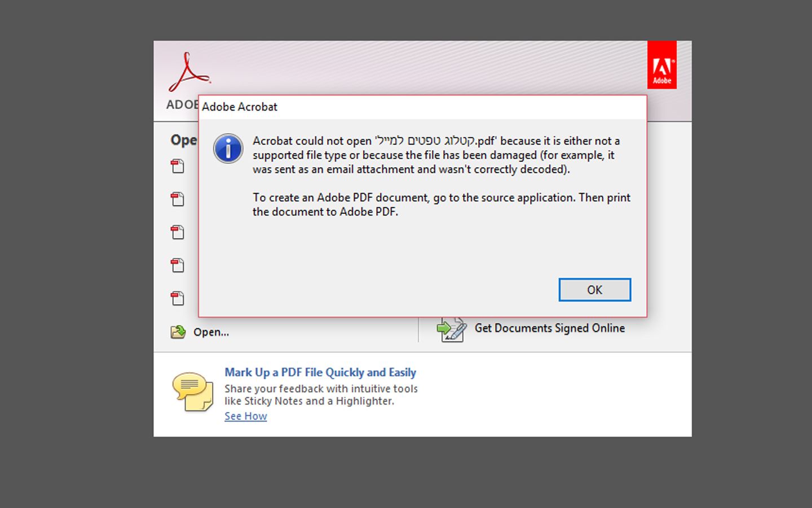Click the Acrobat swirl logo

tap(189, 72)
